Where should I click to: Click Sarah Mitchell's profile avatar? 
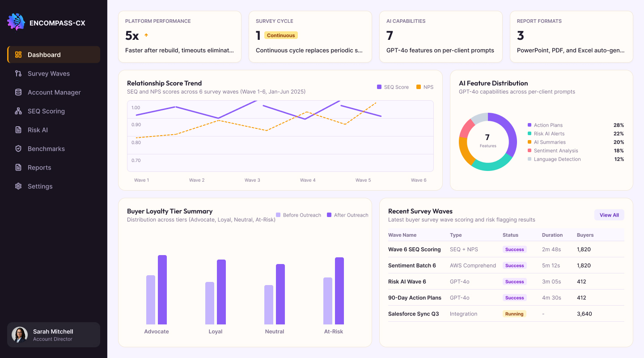click(20, 335)
